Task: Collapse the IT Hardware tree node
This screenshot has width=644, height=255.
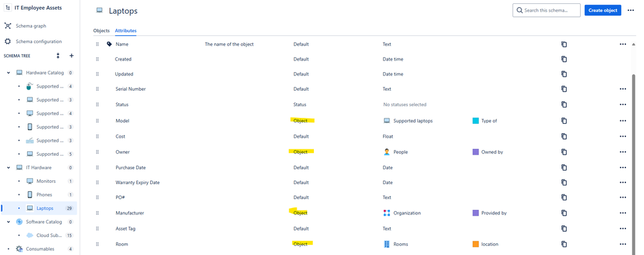Action: pos(8,167)
